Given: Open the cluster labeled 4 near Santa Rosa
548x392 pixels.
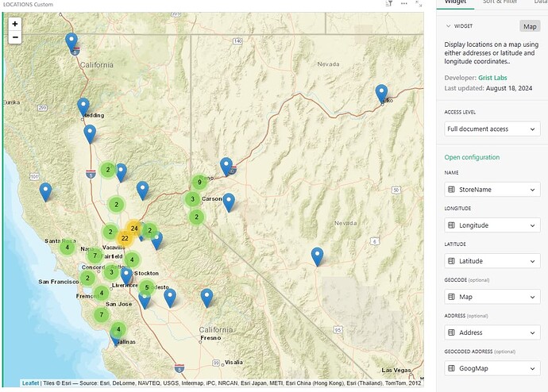Looking at the screenshot, I should (67, 248).
